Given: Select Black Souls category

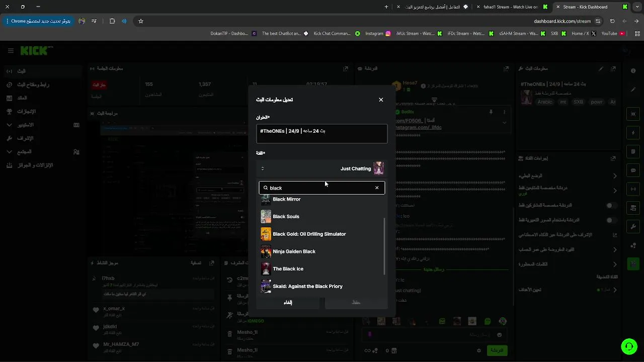Looking at the screenshot, I should point(322,217).
